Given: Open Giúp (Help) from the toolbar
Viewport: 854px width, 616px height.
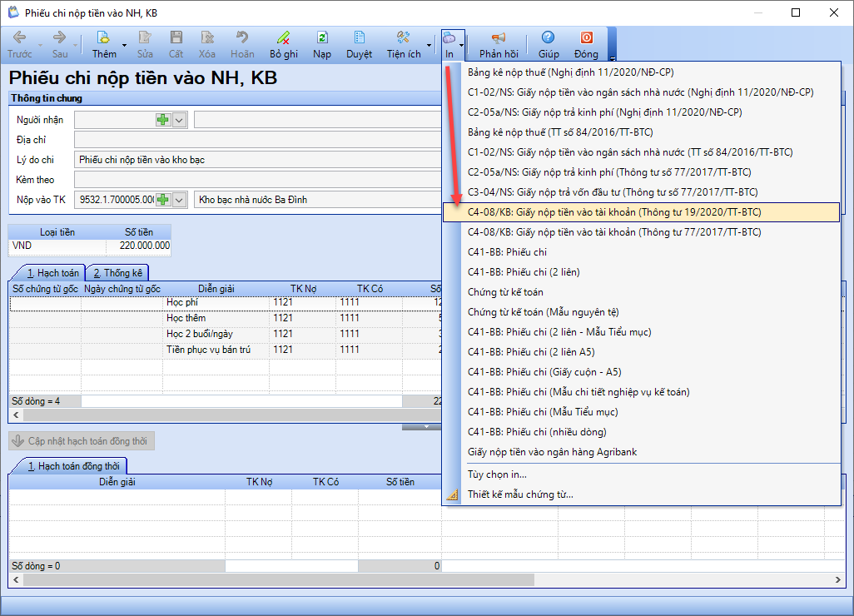Looking at the screenshot, I should (549, 38).
